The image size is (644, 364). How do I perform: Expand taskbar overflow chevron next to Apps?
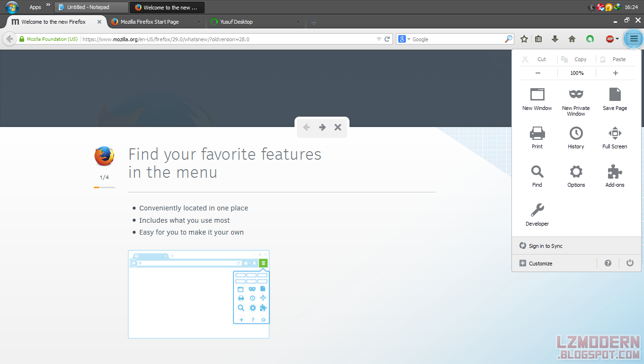(x=48, y=5)
